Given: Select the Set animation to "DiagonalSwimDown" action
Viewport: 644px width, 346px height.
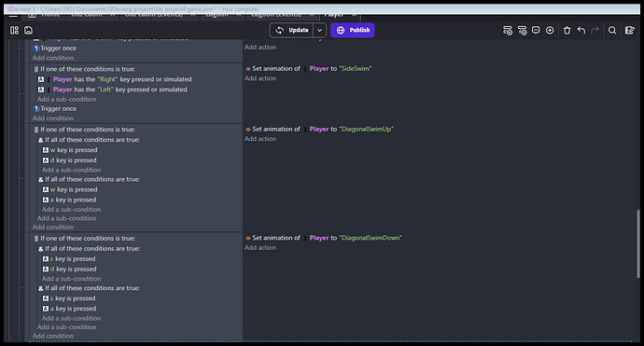Looking at the screenshot, I should point(324,238).
